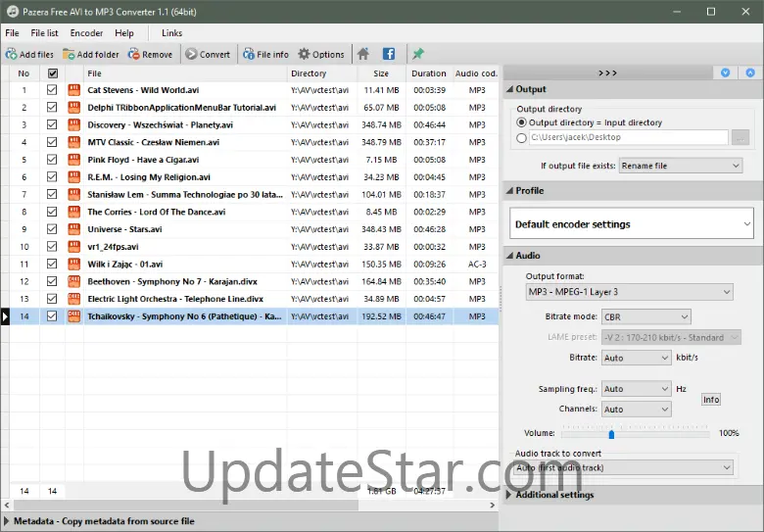Click the file icon of Delphi Tutorial row
The height and width of the screenshot is (532, 764).
click(x=74, y=107)
